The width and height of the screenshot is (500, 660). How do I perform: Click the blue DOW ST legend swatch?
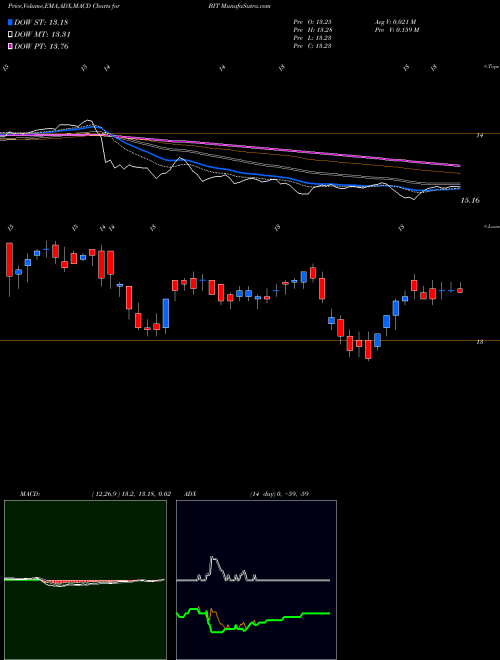[x=10, y=22]
